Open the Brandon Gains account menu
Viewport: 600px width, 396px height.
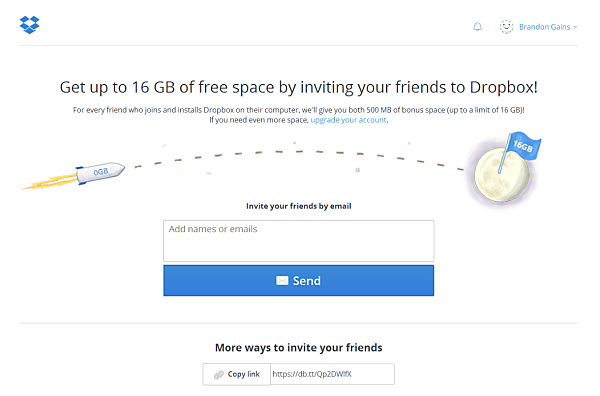545,27
